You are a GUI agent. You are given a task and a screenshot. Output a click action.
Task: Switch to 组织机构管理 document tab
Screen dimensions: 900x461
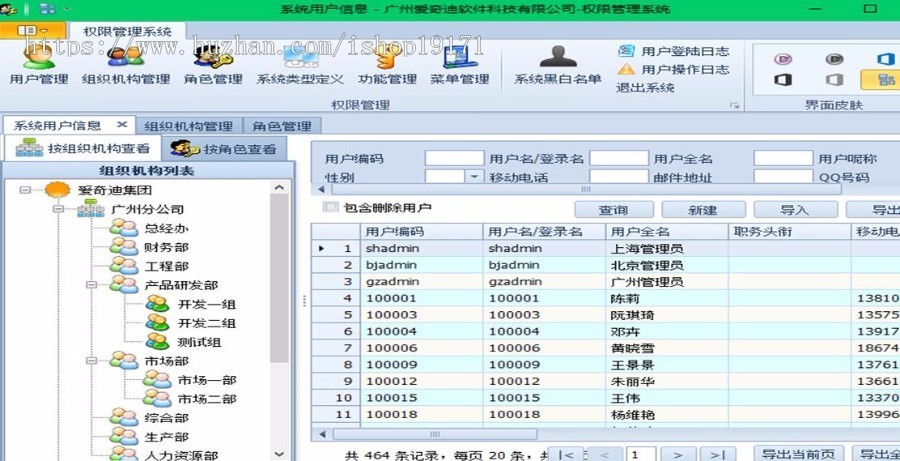point(189,126)
